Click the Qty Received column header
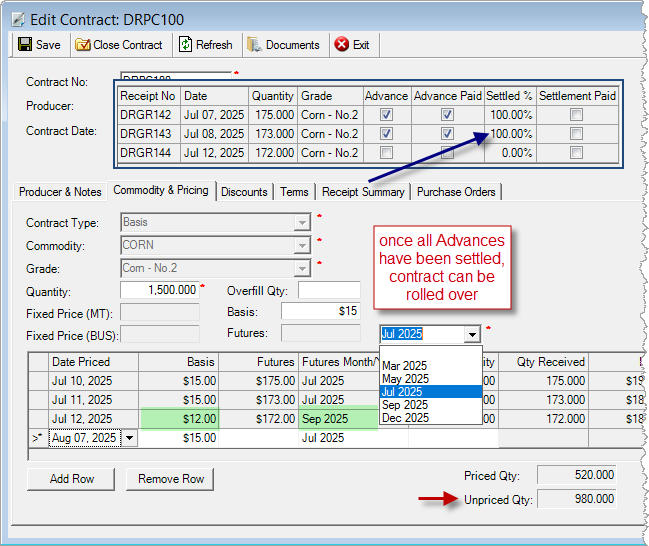 [543, 362]
